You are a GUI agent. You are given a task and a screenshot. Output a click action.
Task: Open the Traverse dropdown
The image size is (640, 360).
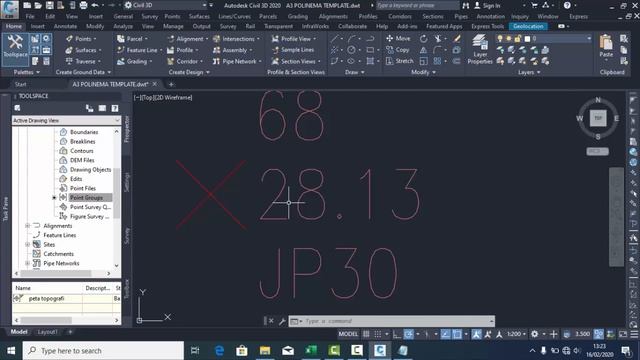click(83, 61)
